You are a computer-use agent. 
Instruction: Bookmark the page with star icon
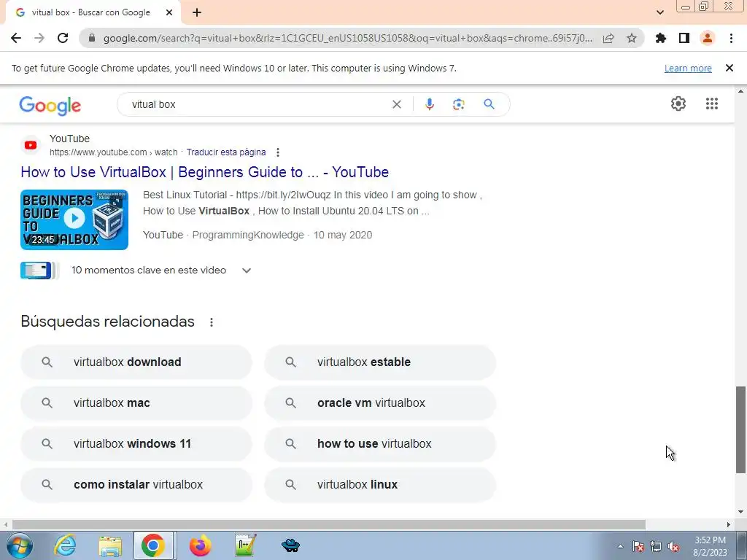click(x=632, y=38)
